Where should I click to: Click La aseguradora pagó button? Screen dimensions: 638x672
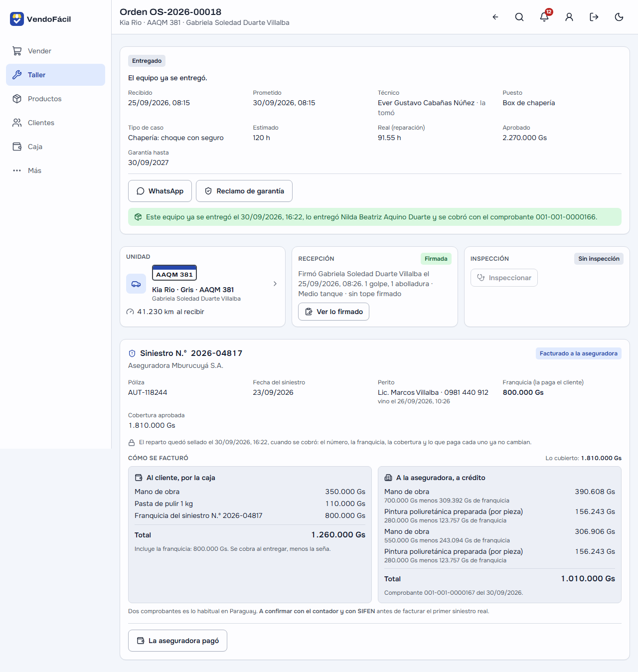point(177,641)
